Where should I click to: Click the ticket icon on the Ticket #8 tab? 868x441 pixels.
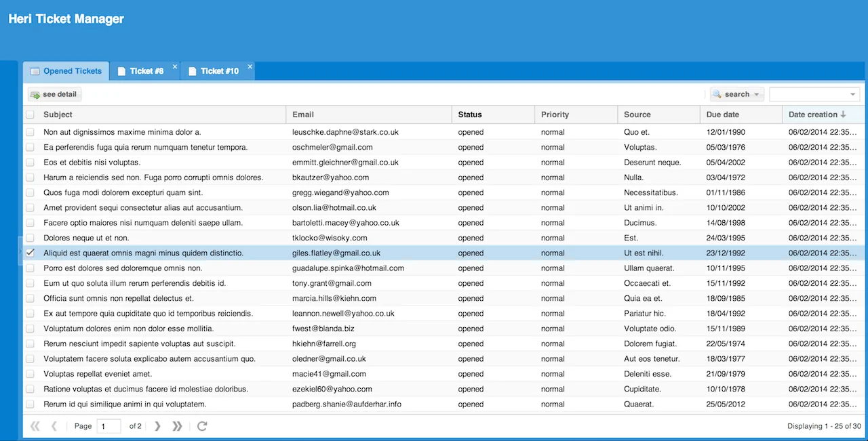(x=122, y=70)
